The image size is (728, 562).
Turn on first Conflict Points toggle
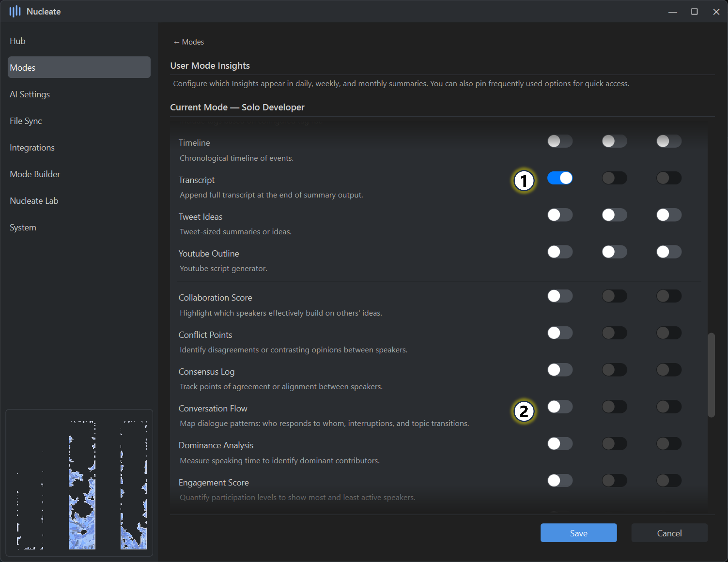point(560,333)
